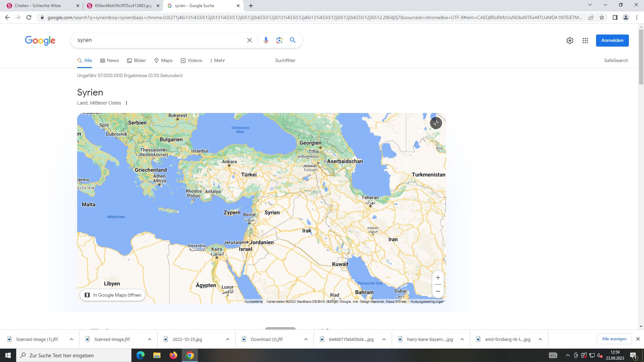644x362 pixels.
Task: Collapse the map with corner button
Action: [436, 123]
